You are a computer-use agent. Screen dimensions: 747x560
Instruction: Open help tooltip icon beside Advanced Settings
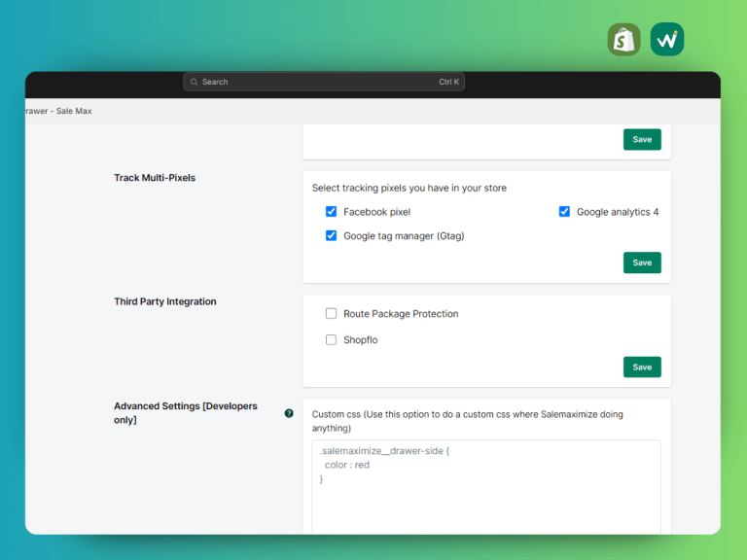point(289,413)
